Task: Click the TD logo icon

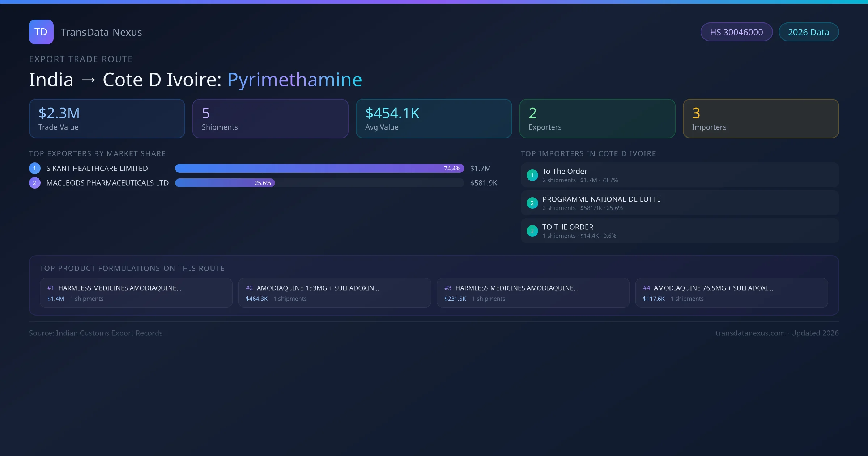Action: pyautogui.click(x=41, y=32)
